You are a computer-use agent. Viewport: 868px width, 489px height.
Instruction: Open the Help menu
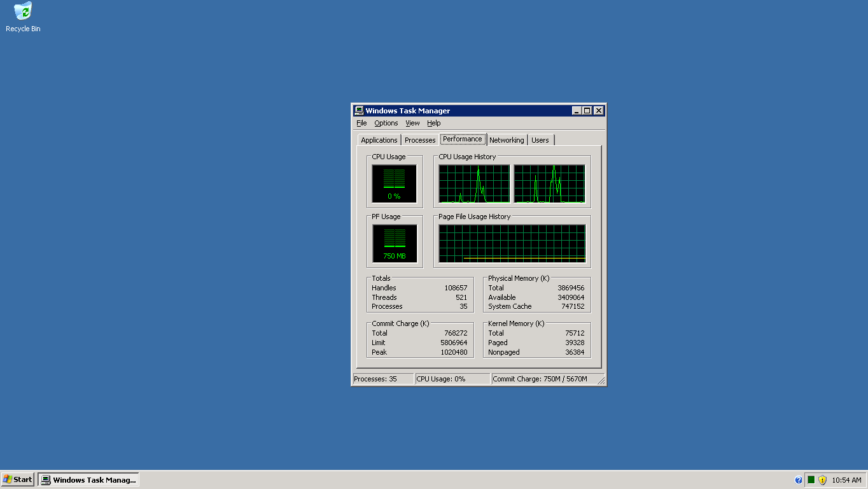point(433,123)
